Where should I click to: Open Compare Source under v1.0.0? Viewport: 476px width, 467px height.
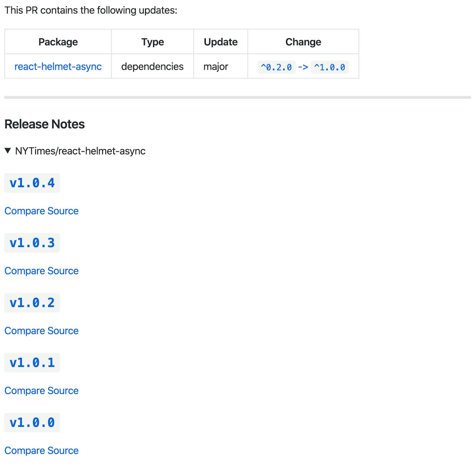pos(41,451)
